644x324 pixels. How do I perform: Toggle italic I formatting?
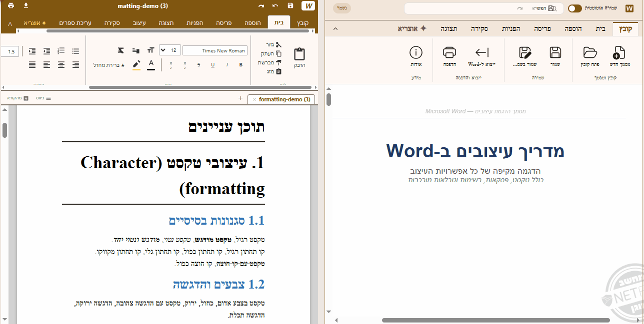click(x=227, y=64)
